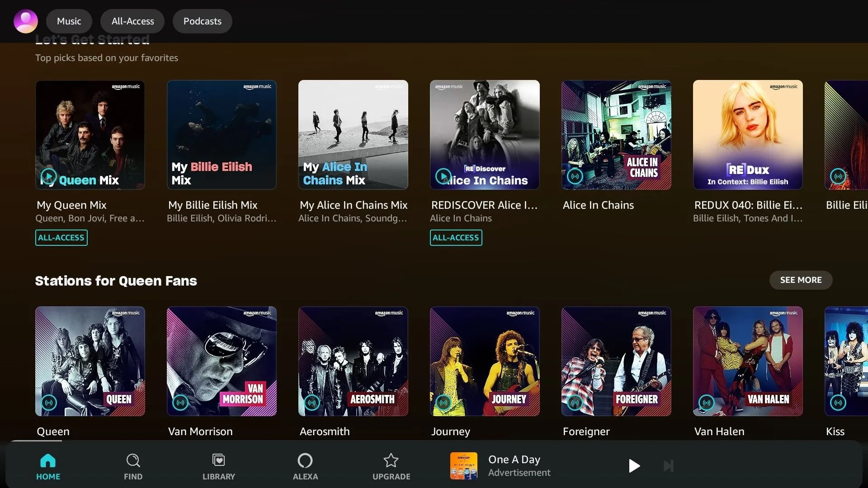Select the Podcasts tab
The width and height of the screenshot is (868, 488).
point(203,21)
